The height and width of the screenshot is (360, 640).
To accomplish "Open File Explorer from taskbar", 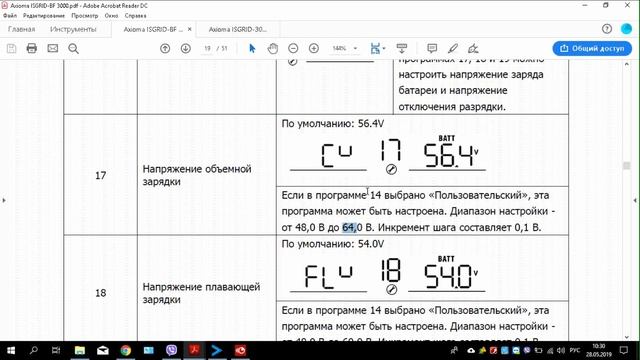I will coord(80,351).
